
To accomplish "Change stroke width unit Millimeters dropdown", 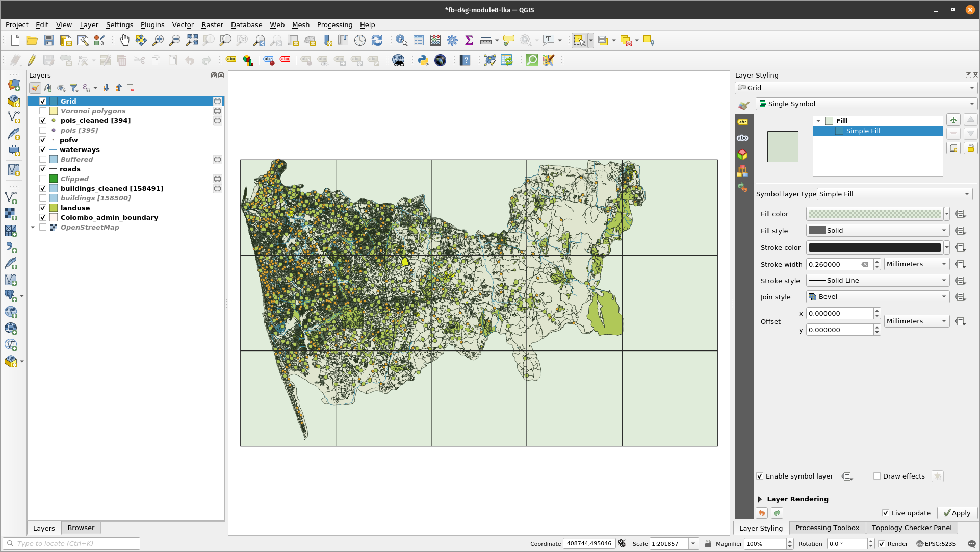I will [x=916, y=264].
